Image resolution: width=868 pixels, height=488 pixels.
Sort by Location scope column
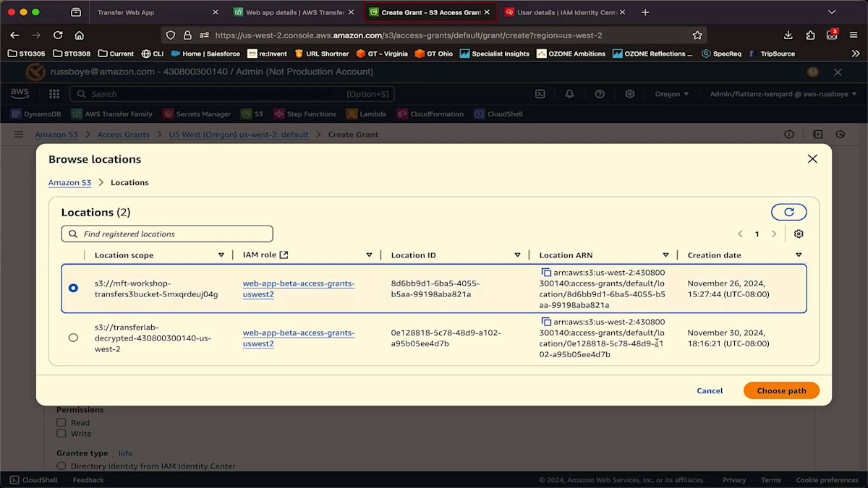click(x=221, y=255)
